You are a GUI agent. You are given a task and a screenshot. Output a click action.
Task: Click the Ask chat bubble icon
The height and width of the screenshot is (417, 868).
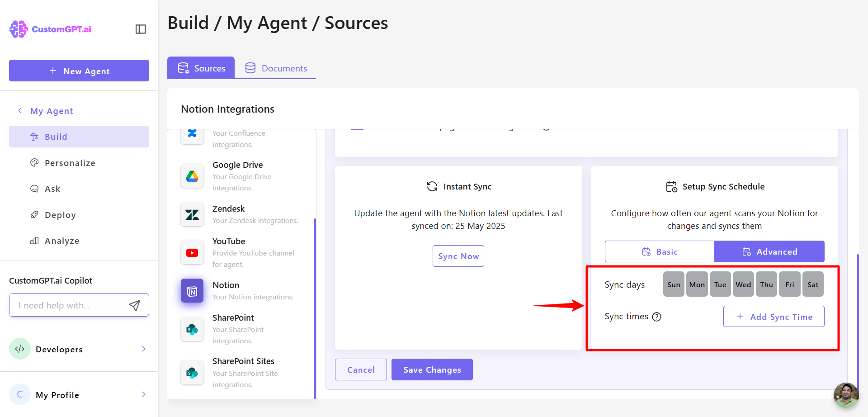(x=34, y=189)
